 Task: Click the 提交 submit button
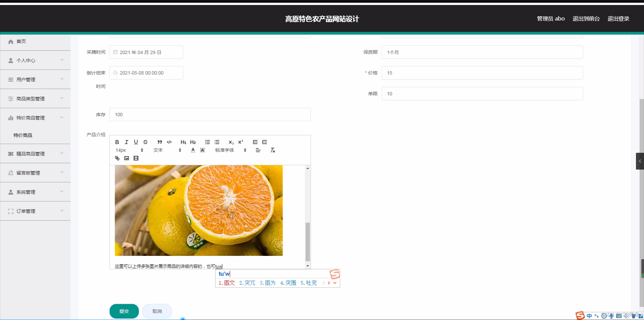pyautogui.click(x=124, y=311)
